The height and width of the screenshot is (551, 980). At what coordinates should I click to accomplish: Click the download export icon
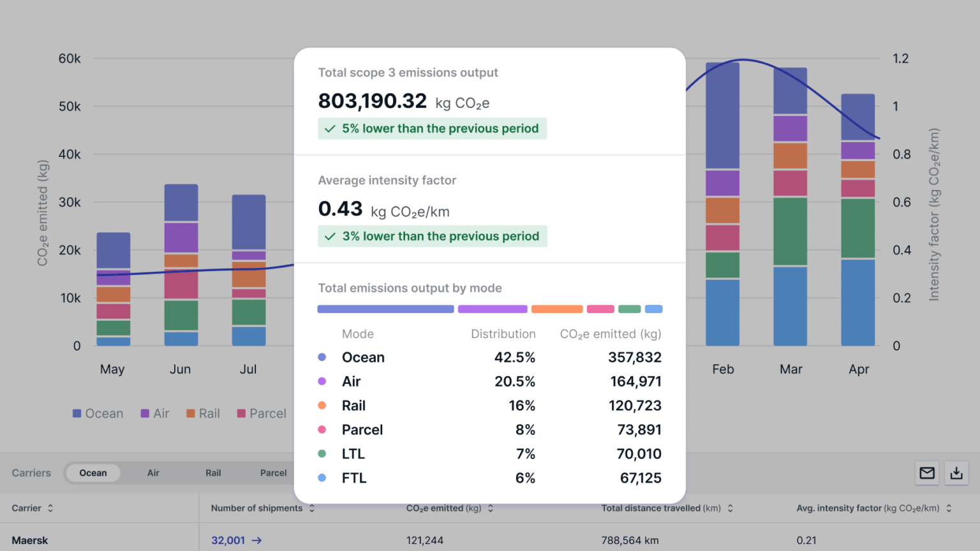(x=956, y=473)
